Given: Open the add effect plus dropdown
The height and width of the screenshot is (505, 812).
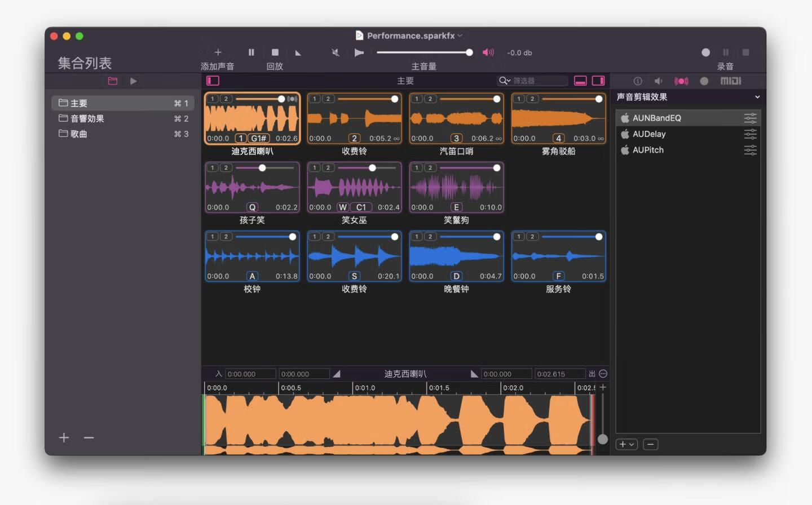Looking at the screenshot, I should coord(626,444).
